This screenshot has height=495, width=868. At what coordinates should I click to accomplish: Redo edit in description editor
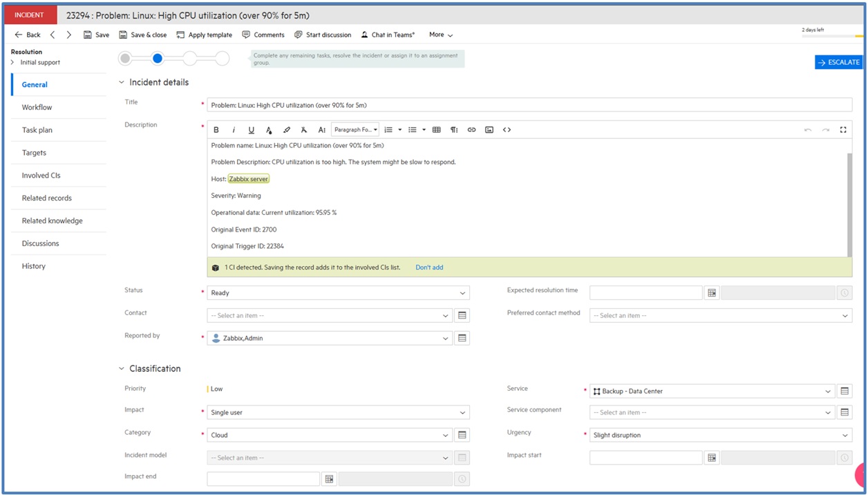coord(825,130)
